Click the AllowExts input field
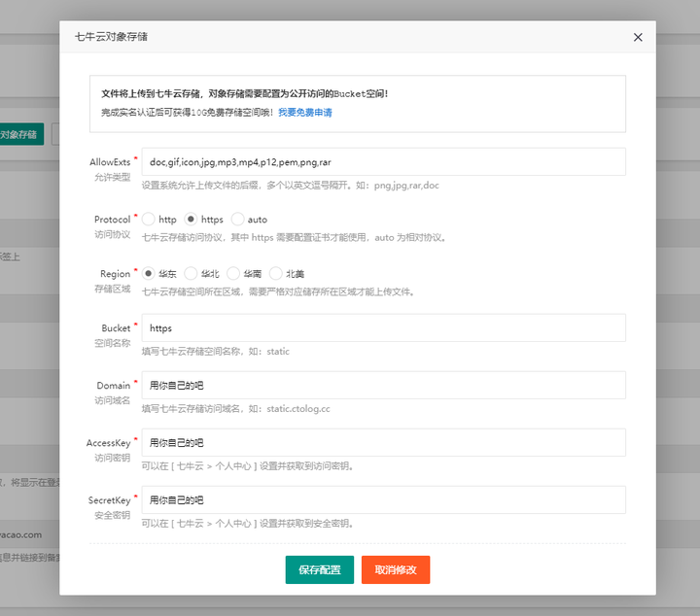The image size is (700, 616). [383, 162]
